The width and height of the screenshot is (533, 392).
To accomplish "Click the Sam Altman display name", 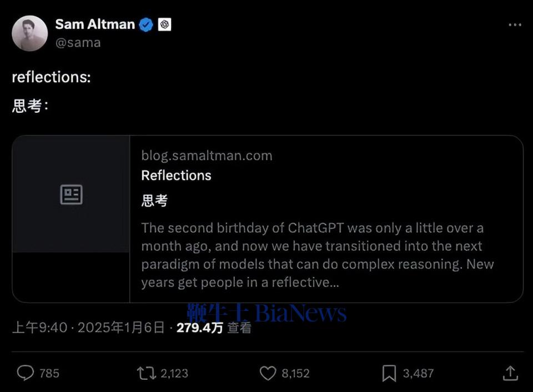I will [x=95, y=24].
